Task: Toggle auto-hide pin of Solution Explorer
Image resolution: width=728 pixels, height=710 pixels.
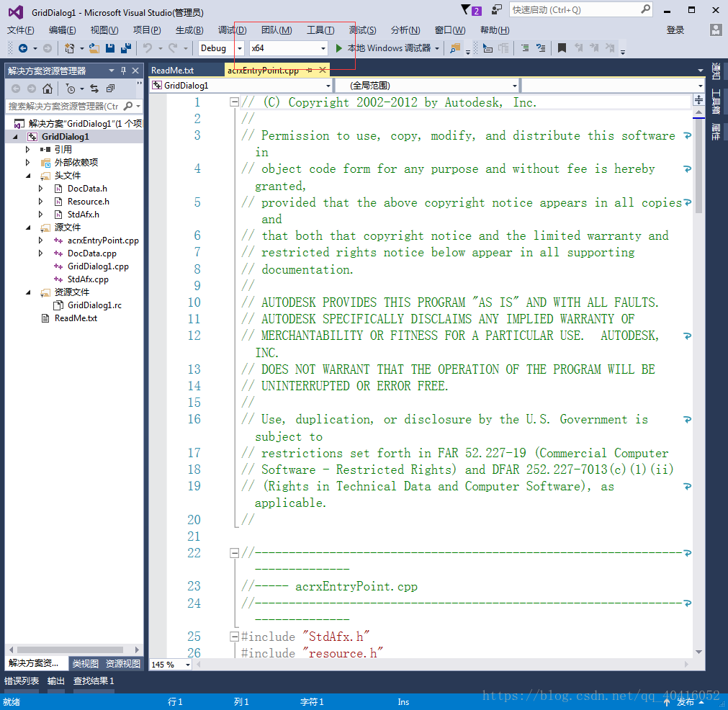Action: tap(123, 71)
